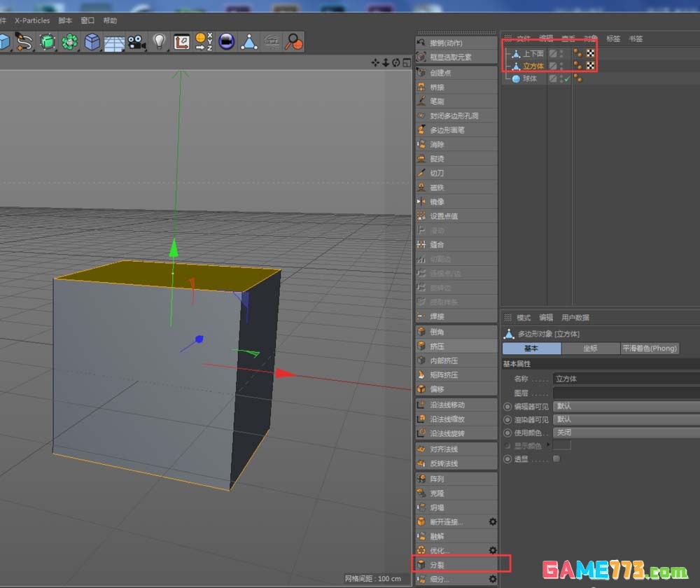Select the Cube primitive icon in toolbar

tap(91, 42)
